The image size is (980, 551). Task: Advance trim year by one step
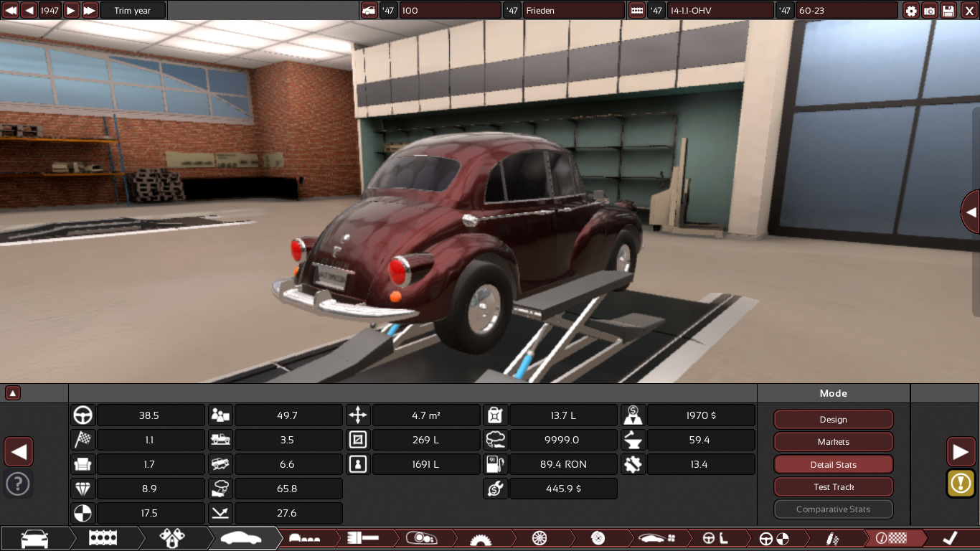(71, 11)
